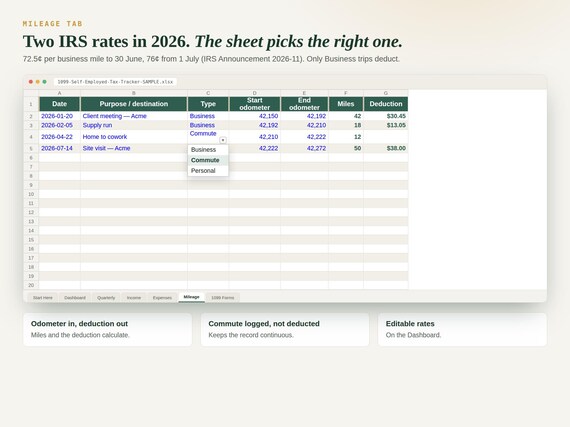Switch to the 1099 Forms tab
This screenshot has height=427, width=570.
tap(223, 298)
